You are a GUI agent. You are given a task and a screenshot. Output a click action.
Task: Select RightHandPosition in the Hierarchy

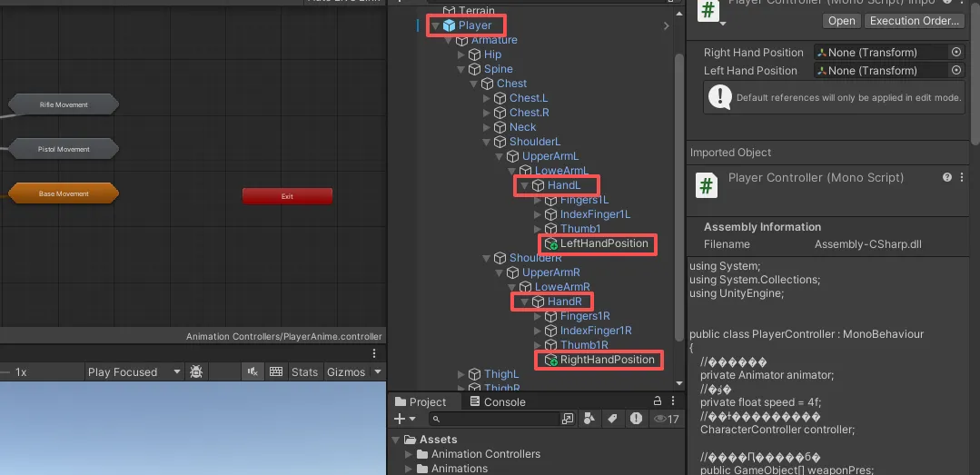pos(608,360)
